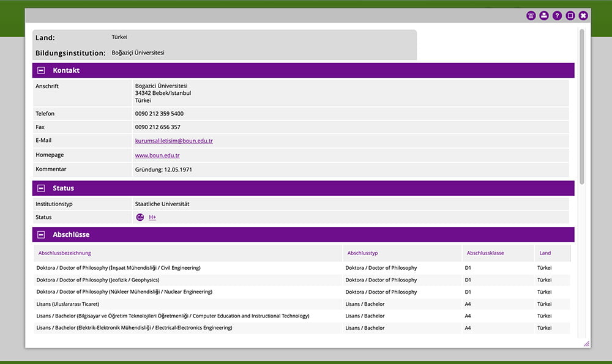The width and height of the screenshot is (612, 364).
Task: Close the institution details dialog
Action: (583, 16)
